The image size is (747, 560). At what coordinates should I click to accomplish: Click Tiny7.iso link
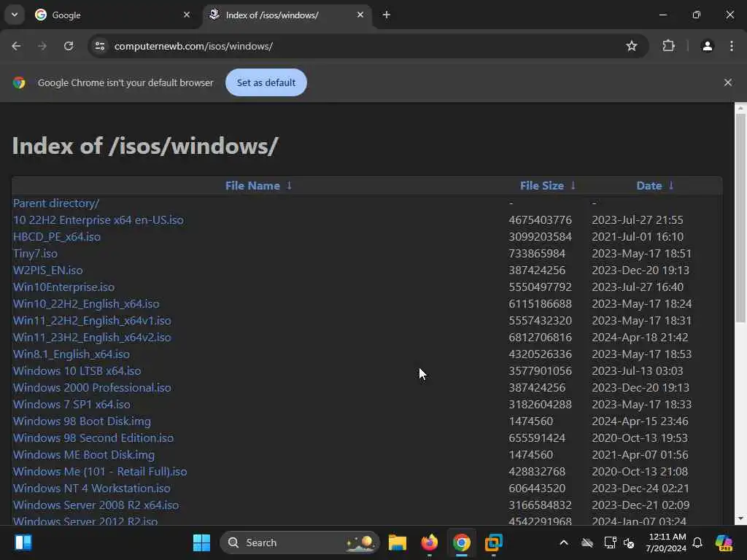(x=35, y=253)
